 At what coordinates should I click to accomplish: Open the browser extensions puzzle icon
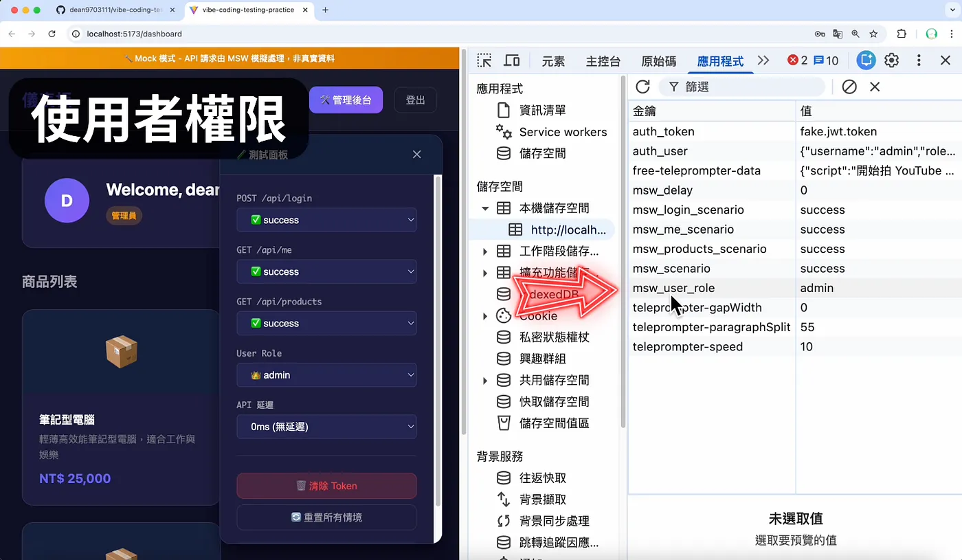[902, 34]
